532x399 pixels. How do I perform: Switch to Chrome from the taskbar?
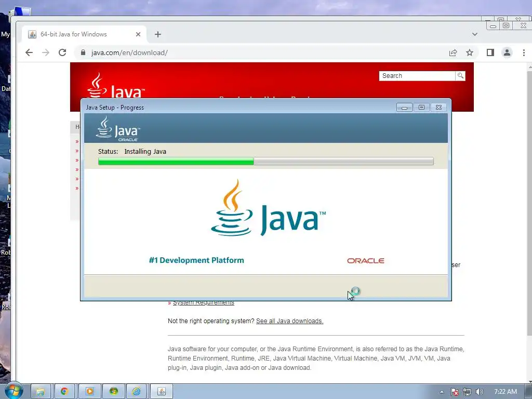[64, 392]
